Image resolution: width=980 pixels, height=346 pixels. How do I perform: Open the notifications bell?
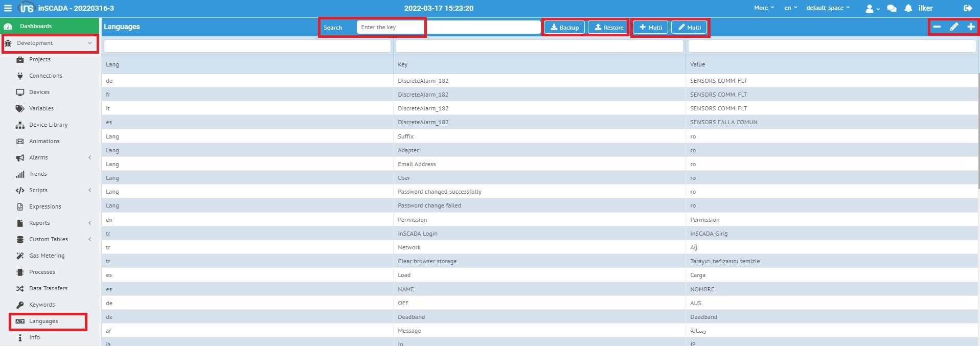coord(908,8)
